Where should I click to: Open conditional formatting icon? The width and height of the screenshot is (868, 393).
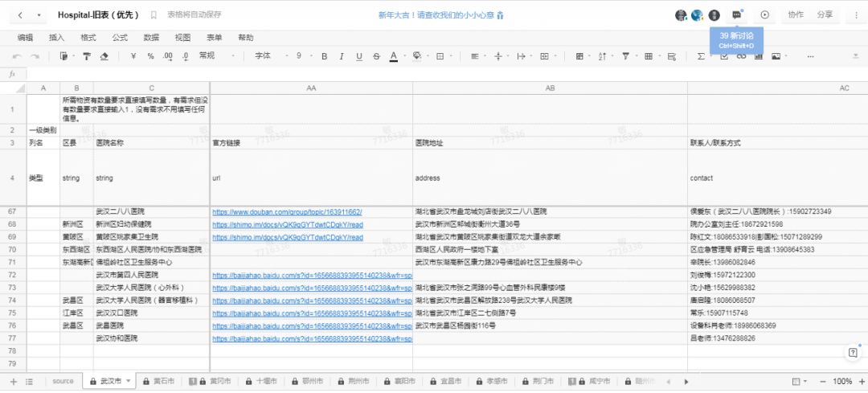tap(579, 56)
